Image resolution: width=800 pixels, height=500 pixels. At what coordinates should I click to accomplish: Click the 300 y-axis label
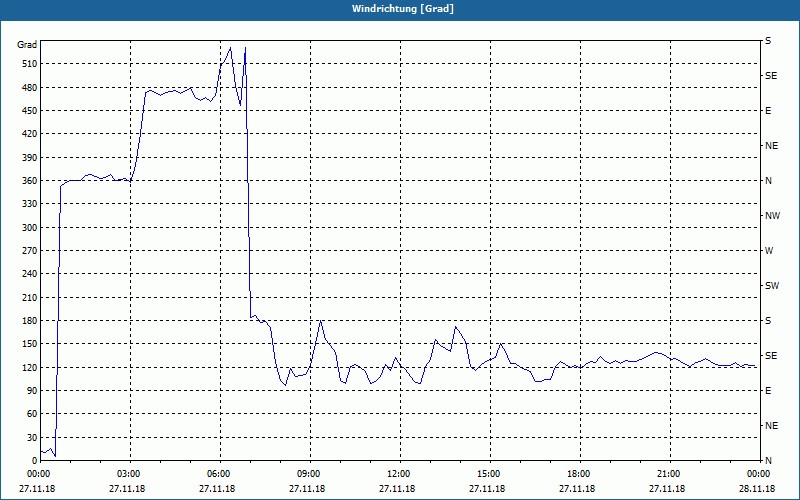pyautogui.click(x=30, y=228)
